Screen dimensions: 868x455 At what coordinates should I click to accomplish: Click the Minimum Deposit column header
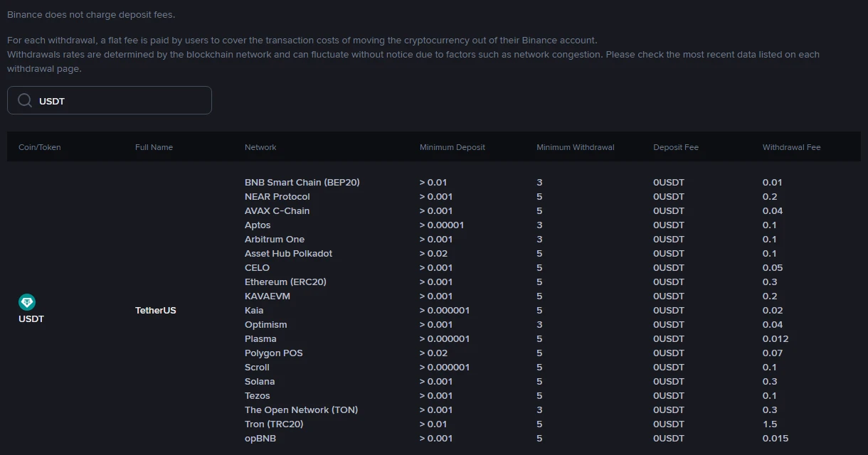tap(452, 147)
